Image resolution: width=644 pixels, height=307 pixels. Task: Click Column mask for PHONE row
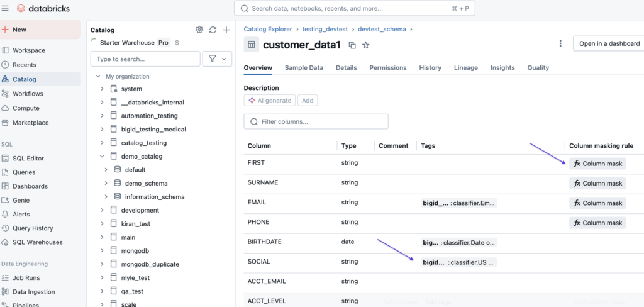[597, 223]
